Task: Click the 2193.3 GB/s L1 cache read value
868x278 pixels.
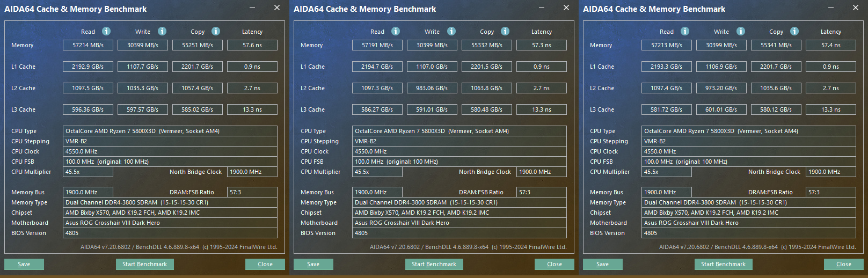Action: click(x=667, y=67)
